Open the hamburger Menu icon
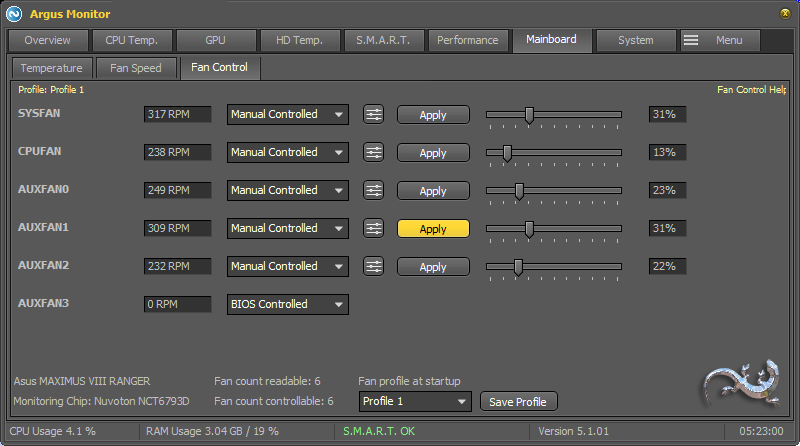 (x=691, y=40)
